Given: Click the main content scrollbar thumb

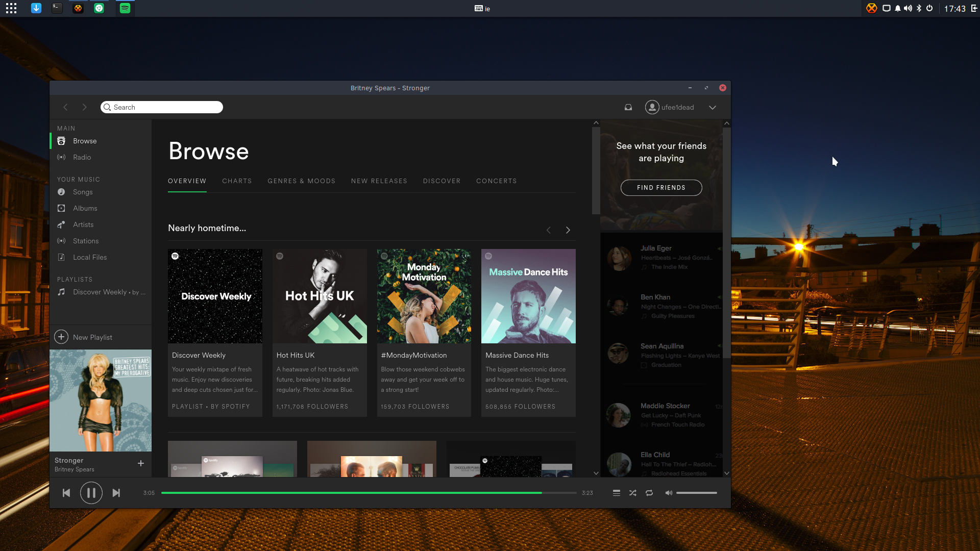Looking at the screenshot, I should (x=596, y=171).
